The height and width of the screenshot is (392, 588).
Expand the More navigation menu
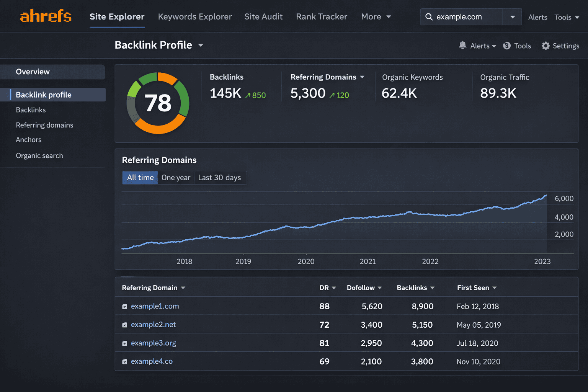point(376,16)
